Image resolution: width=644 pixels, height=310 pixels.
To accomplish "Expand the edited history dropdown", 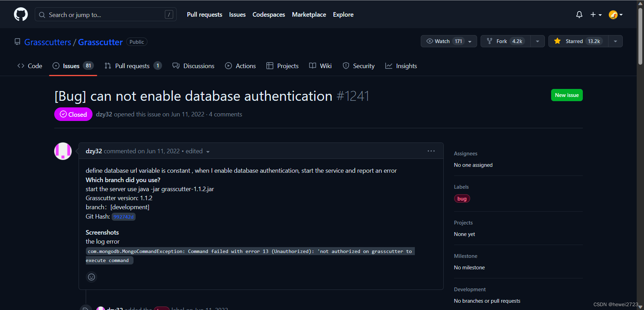I will (x=198, y=151).
